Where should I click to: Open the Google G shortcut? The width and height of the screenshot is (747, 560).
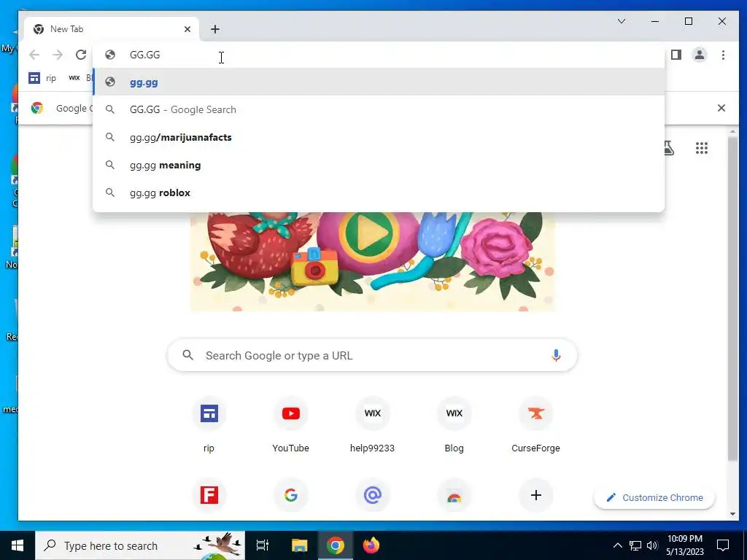pyautogui.click(x=290, y=495)
